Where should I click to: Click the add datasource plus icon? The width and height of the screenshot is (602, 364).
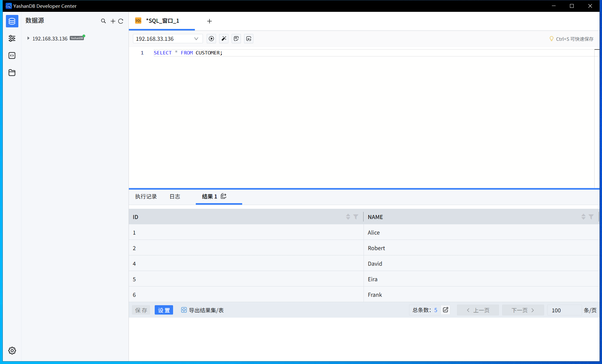[x=113, y=21]
